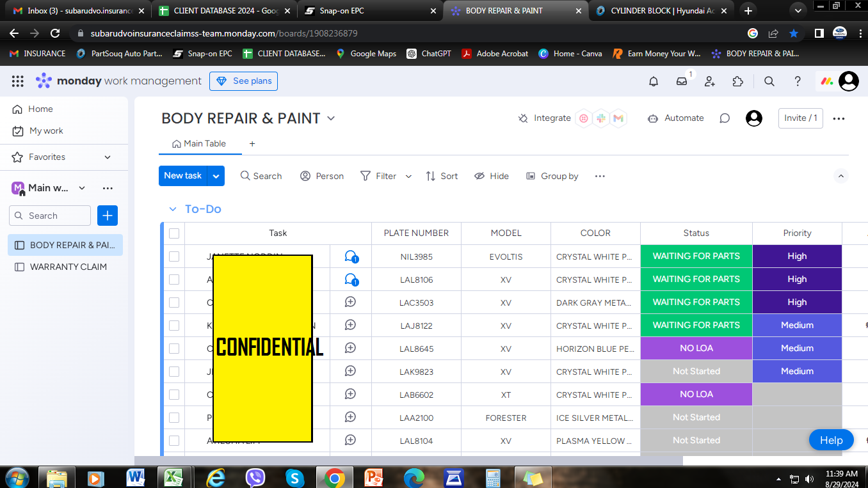The width and height of the screenshot is (868, 488).
Task: Click the Integrate button
Action: coord(544,118)
